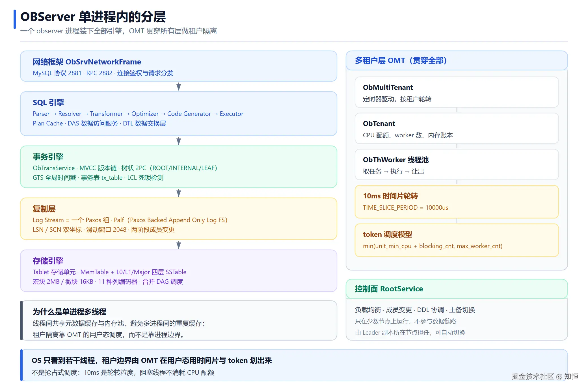The width and height of the screenshot is (588, 390).
Task: Select the Log Stream = 一个 Paxos 组 line
Action: click(x=130, y=220)
